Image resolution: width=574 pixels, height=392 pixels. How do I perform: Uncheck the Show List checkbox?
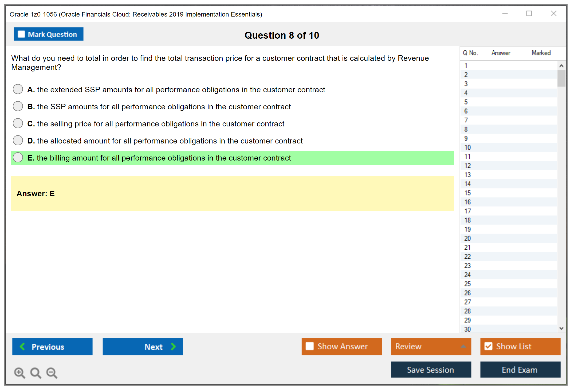488,346
